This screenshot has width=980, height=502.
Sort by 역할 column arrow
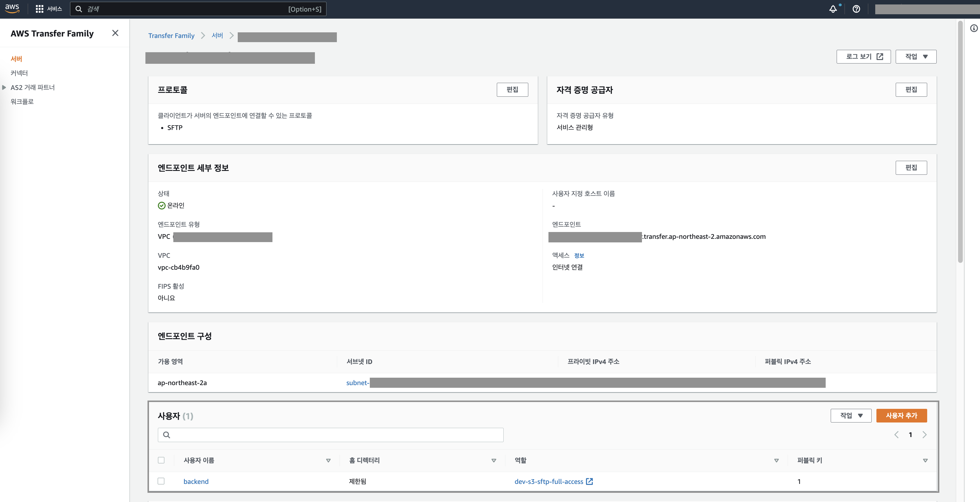tap(776, 460)
